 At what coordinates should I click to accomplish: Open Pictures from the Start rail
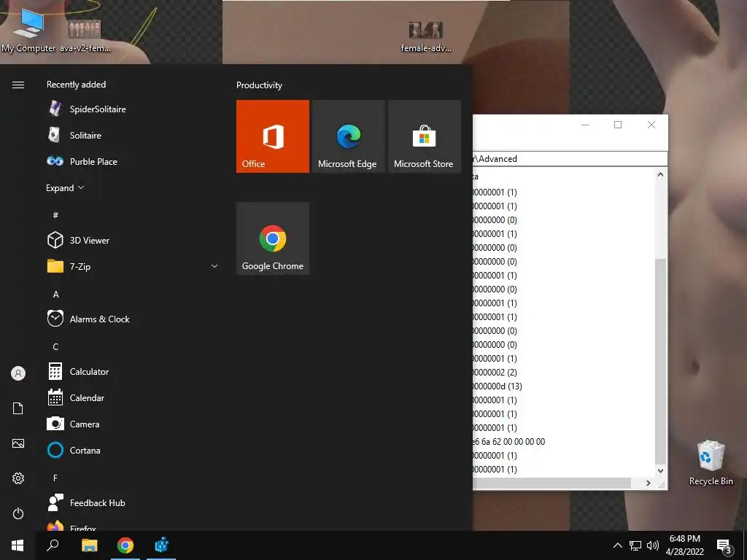coord(18,443)
